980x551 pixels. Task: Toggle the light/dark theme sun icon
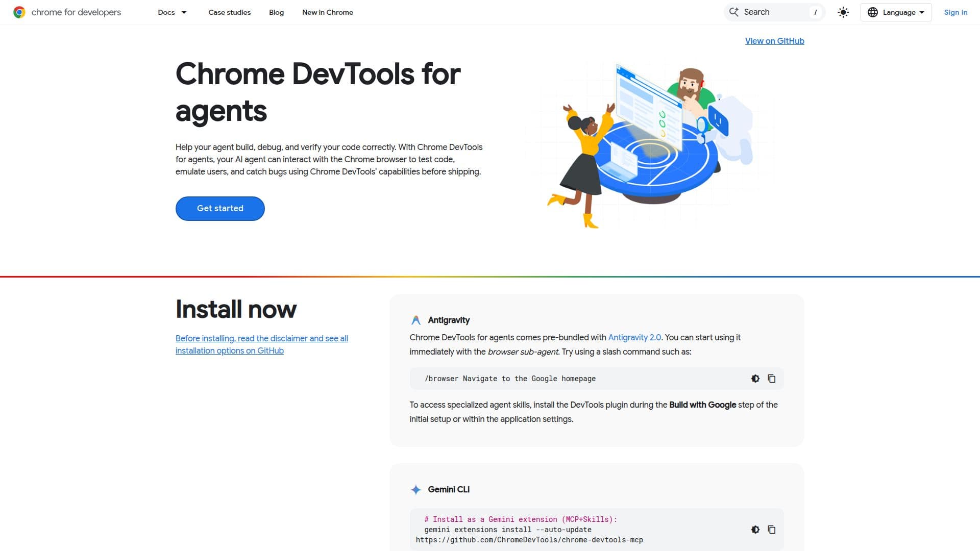coord(843,12)
